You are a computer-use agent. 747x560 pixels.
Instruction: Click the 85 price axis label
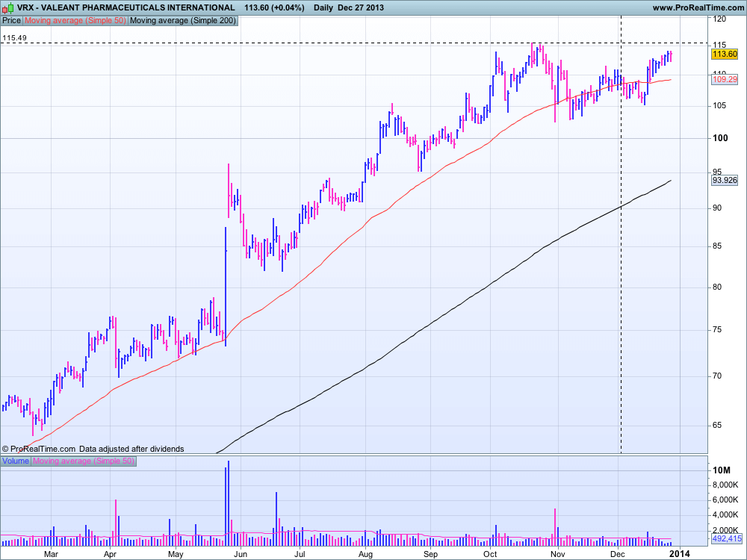pyautogui.click(x=716, y=246)
